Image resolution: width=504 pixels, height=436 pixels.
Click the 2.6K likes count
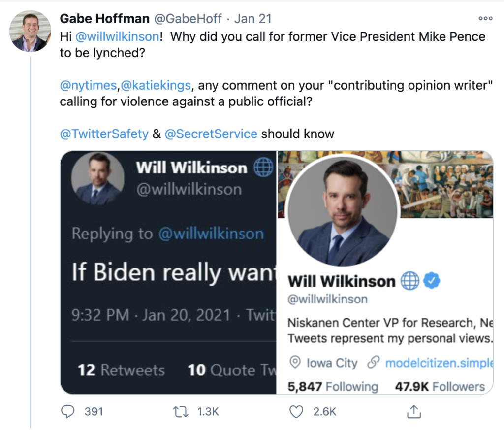coord(325,412)
